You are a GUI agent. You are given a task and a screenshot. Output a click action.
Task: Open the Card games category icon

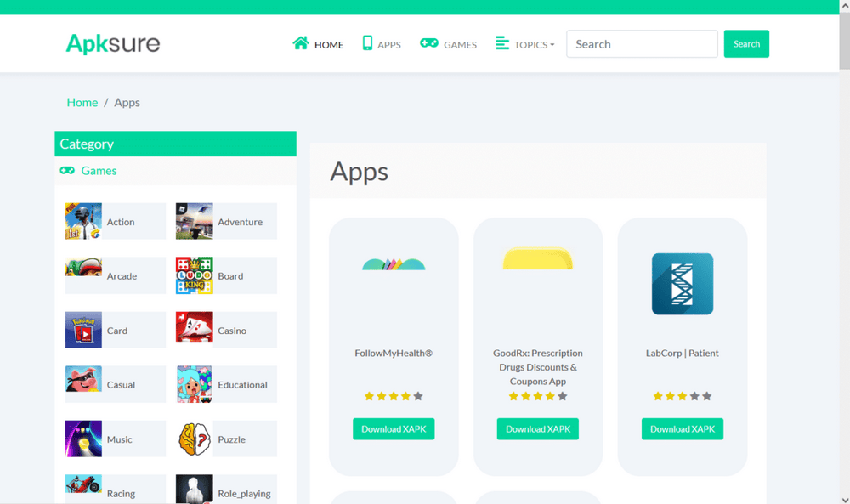82,330
